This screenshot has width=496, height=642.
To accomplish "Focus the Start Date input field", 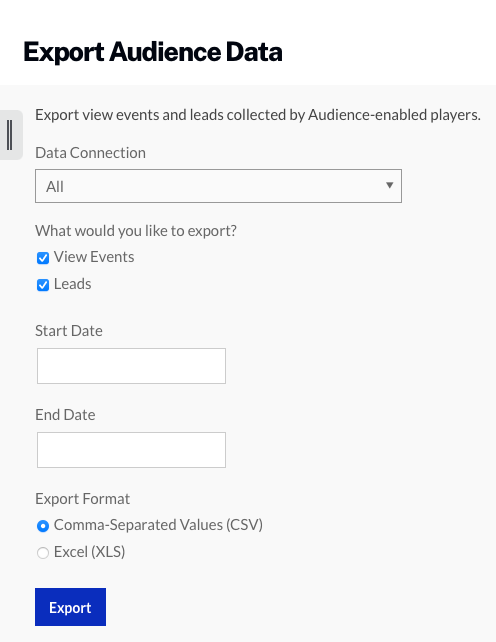I will [131, 366].
